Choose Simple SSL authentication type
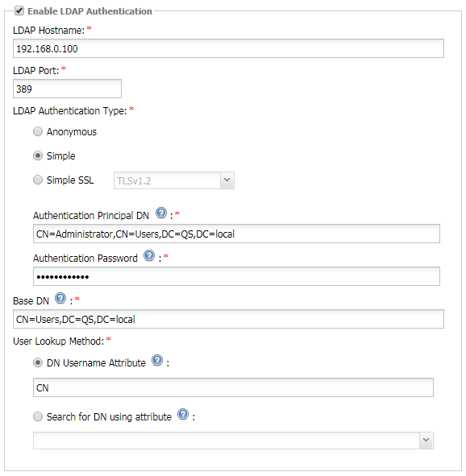The width and height of the screenshot is (466, 476). (x=38, y=180)
